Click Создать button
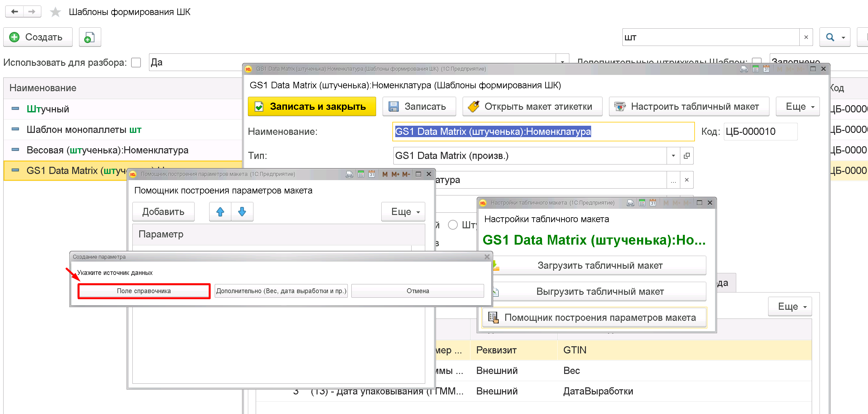Image resolution: width=868 pixels, height=414 pixels. click(38, 37)
